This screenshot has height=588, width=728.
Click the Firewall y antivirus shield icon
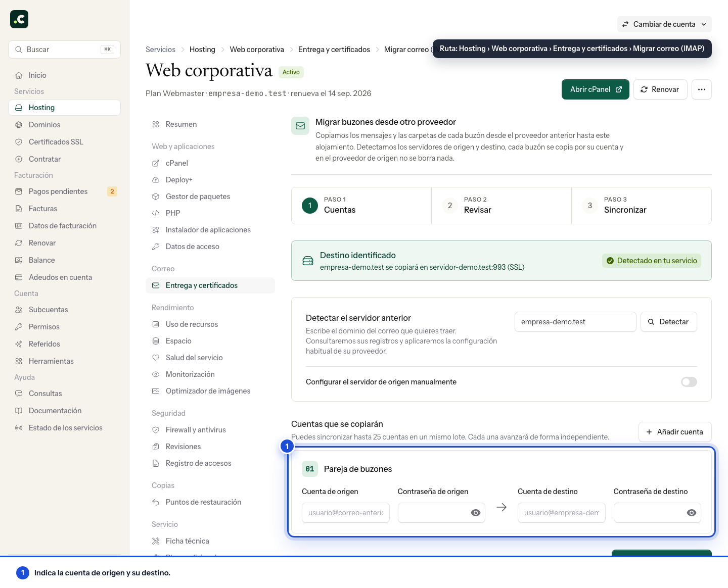point(156,430)
